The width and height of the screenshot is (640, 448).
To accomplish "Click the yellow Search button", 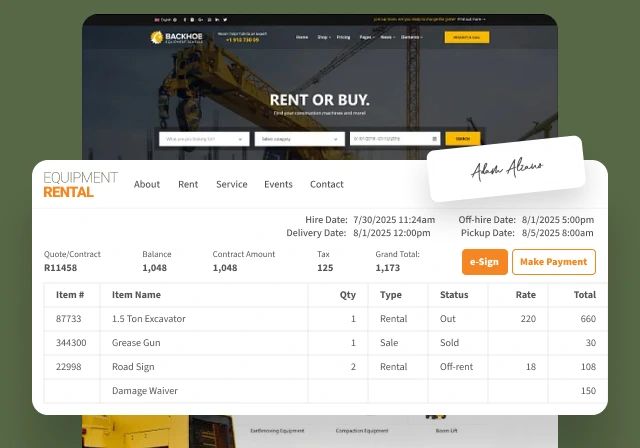I will coord(463,139).
